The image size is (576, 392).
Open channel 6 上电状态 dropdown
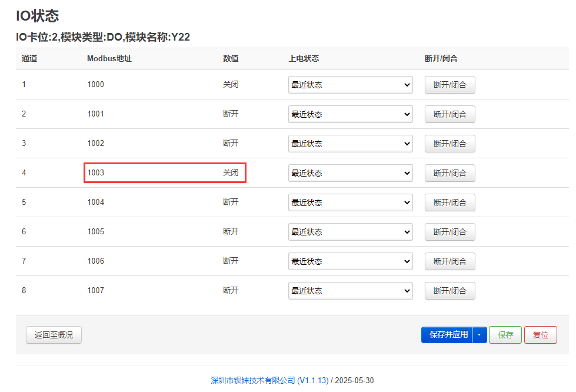click(x=350, y=232)
